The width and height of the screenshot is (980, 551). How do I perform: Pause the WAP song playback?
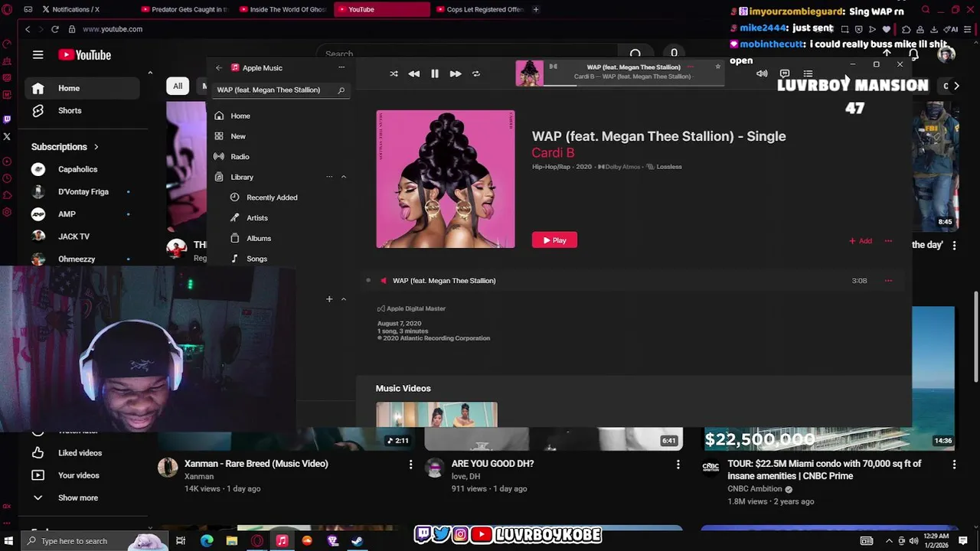434,73
